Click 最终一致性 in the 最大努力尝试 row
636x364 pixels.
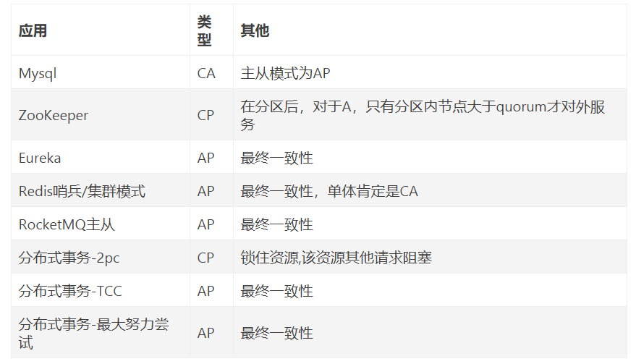click(276, 333)
